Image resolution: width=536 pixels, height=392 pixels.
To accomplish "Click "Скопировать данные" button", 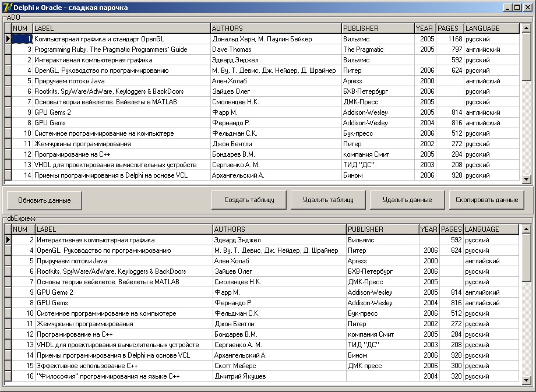I will (x=486, y=200).
